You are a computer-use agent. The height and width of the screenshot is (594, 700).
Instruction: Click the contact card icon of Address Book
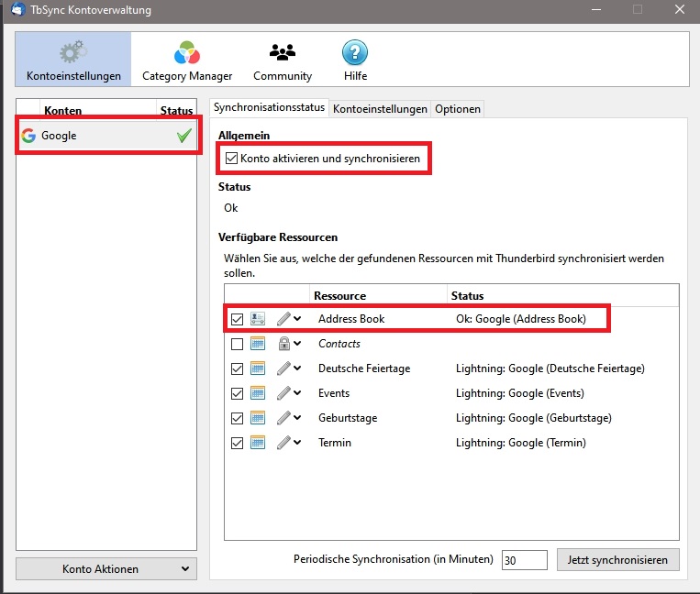click(258, 319)
